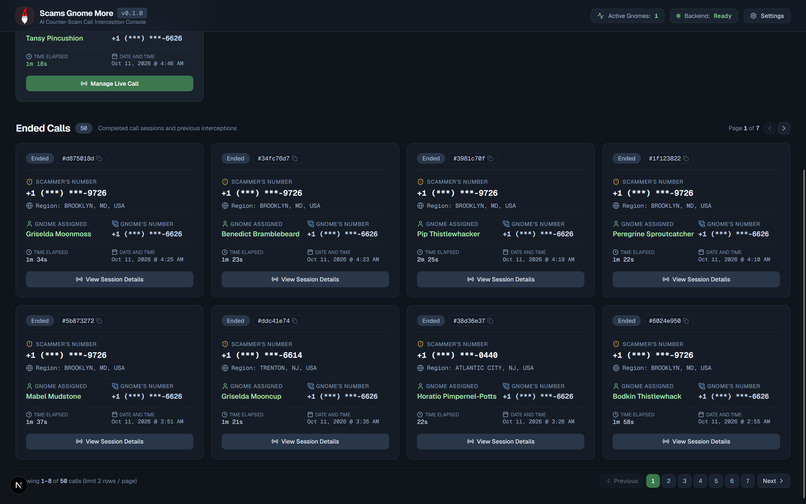
Task: Open Manage Live Call for Tansy Pincushion
Action: point(109,83)
